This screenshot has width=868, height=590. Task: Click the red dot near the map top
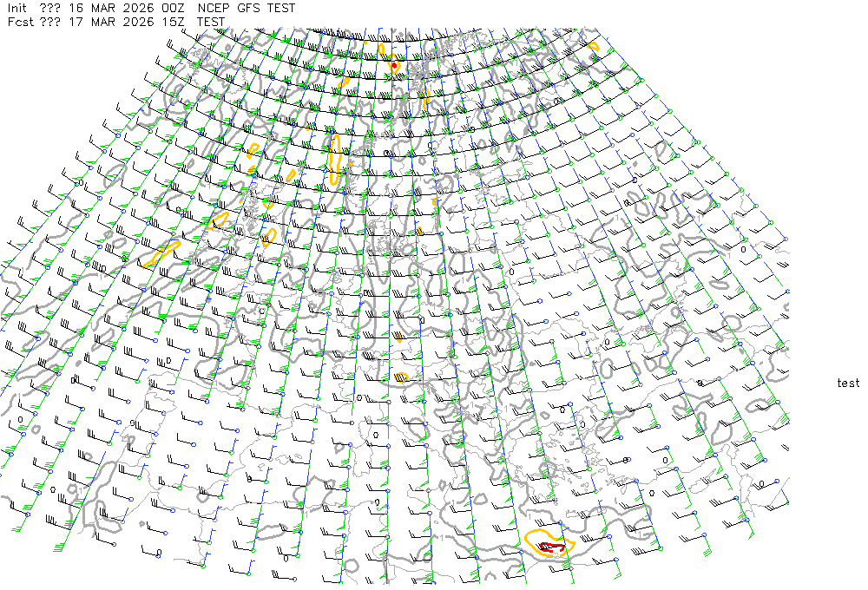pos(394,65)
